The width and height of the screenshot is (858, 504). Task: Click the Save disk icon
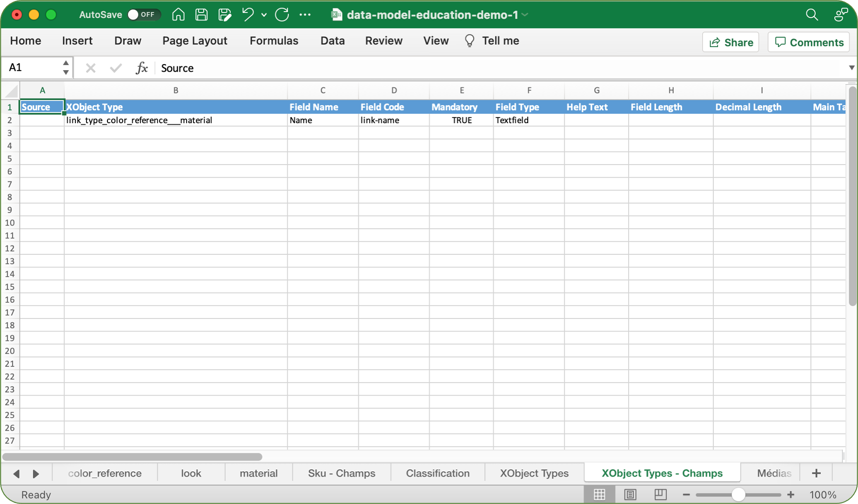pos(201,14)
